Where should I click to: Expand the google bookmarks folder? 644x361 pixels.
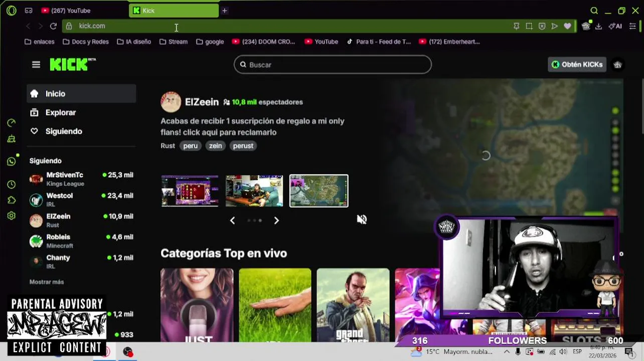[210, 42]
